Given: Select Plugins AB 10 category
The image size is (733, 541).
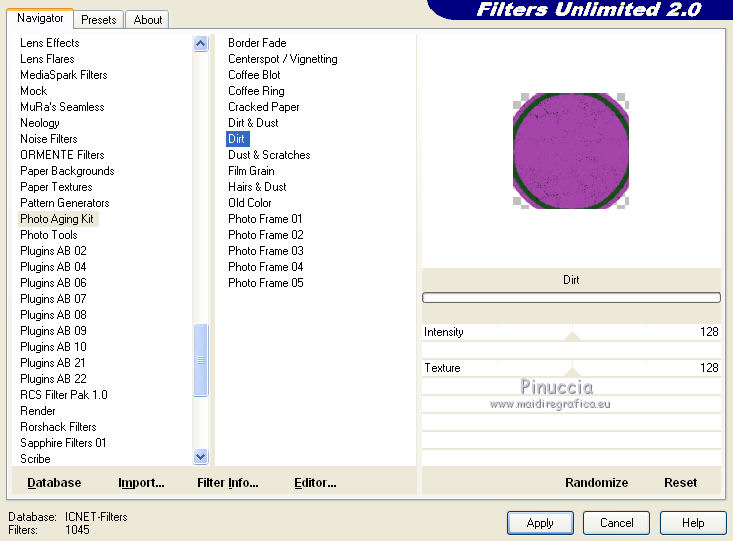Looking at the screenshot, I should point(53,347).
